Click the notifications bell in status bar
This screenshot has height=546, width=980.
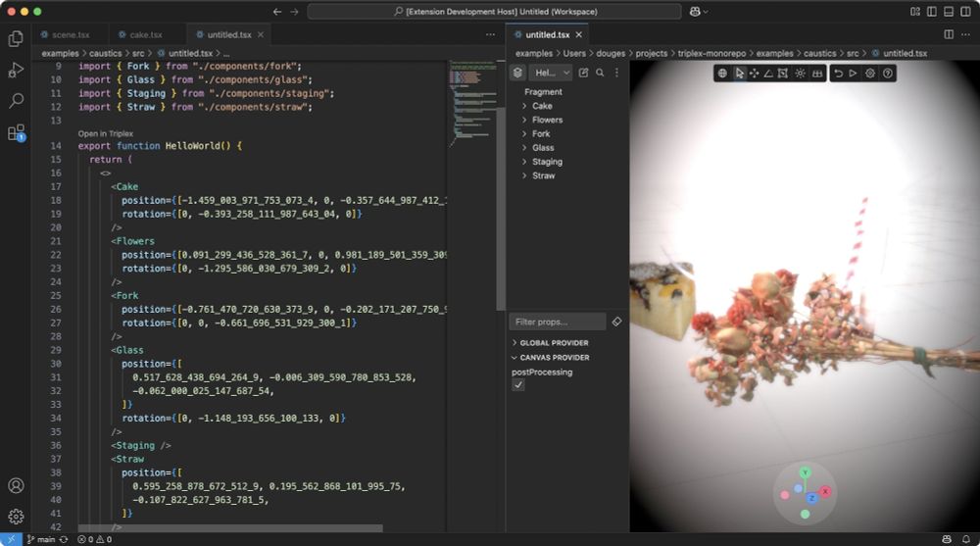coord(966,539)
